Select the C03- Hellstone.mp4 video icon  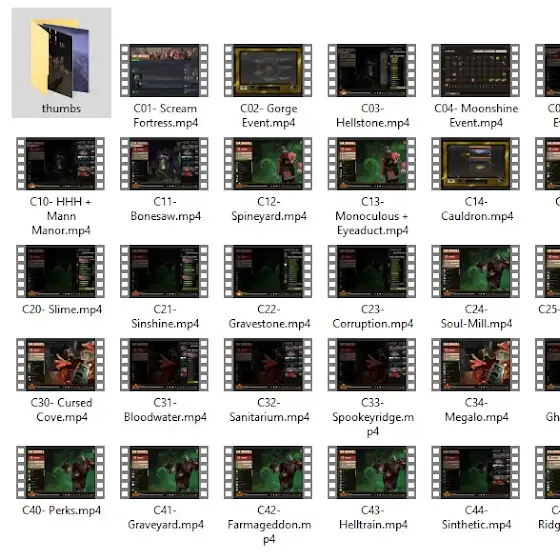point(372,70)
